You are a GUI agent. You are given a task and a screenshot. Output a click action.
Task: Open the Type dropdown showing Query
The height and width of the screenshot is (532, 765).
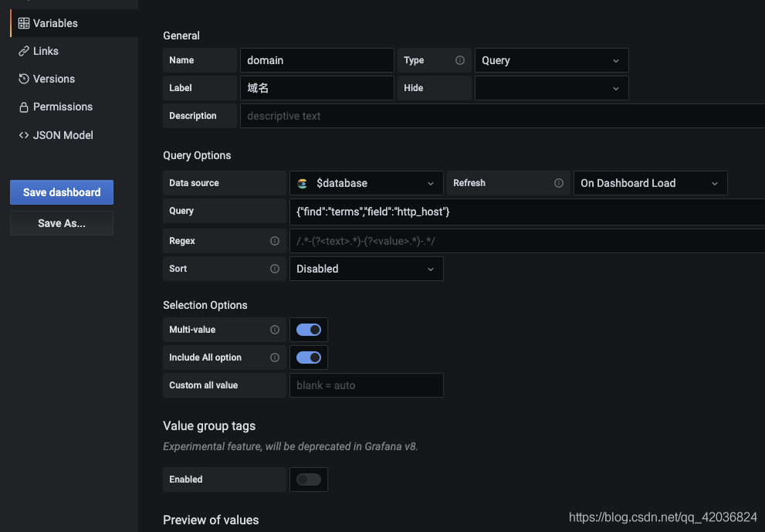(551, 60)
